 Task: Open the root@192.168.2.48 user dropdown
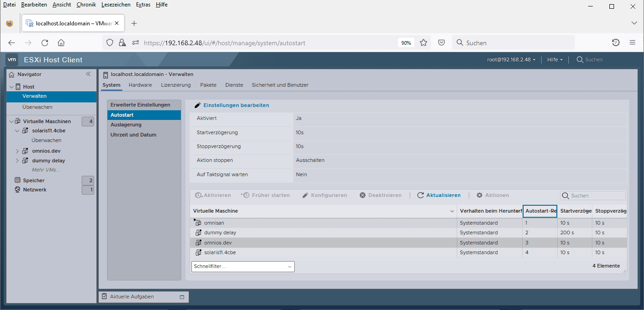[511, 60]
